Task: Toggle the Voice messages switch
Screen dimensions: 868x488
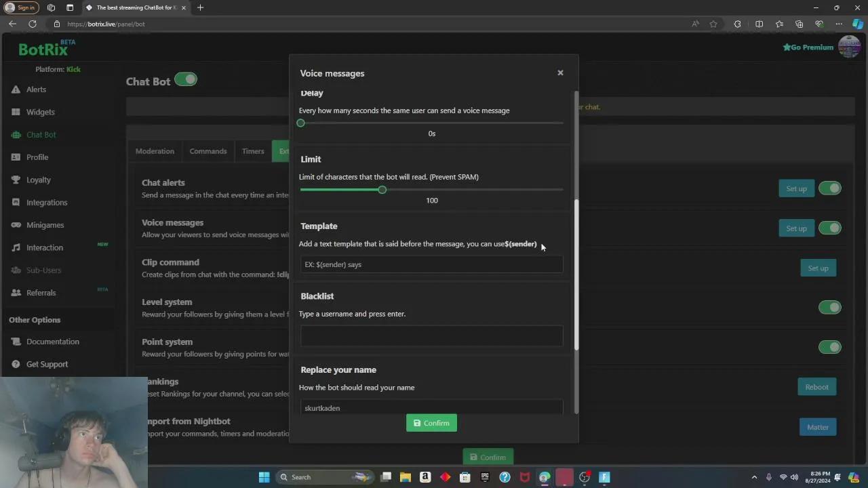Action: coord(829,228)
